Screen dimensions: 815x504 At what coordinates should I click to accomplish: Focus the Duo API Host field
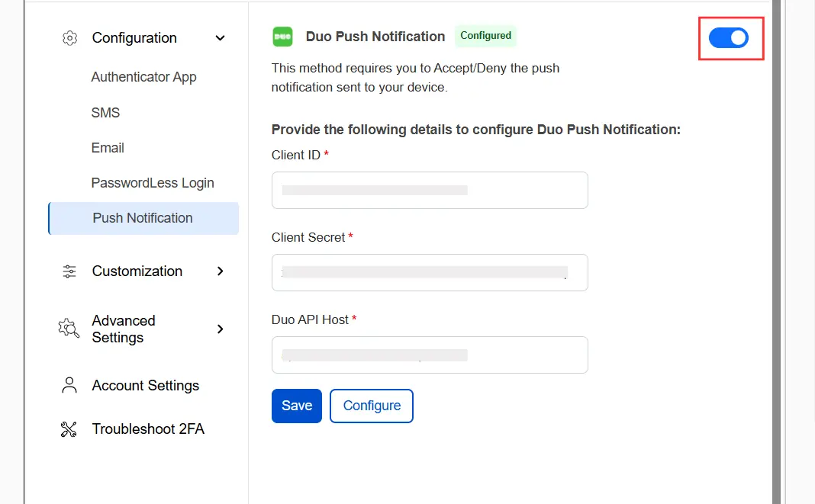[x=430, y=355]
